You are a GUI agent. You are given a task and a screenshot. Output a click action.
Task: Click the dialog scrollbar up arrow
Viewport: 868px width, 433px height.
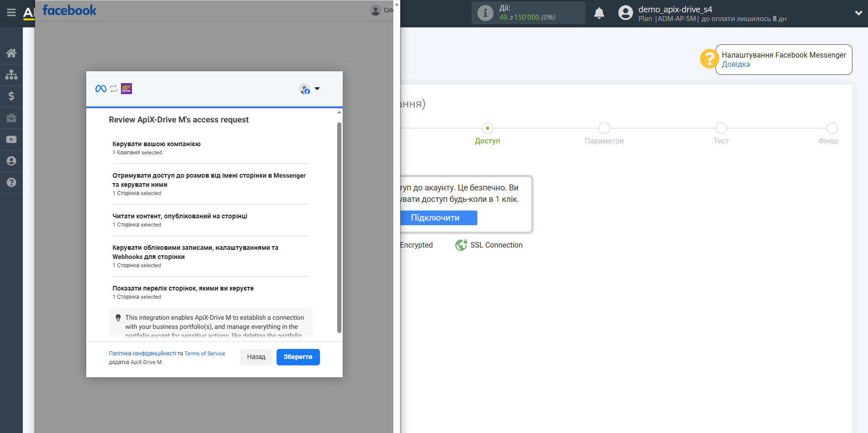(x=339, y=112)
